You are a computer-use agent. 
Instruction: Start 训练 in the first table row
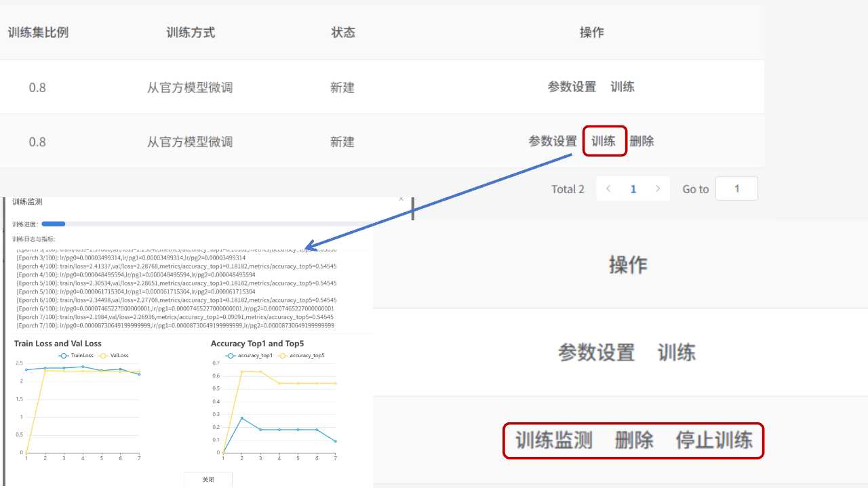tap(622, 87)
